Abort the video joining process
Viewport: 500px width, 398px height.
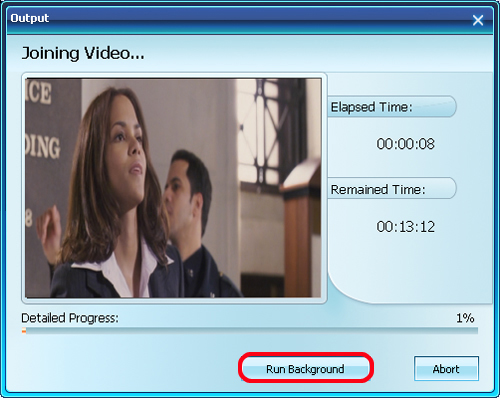(446, 369)
